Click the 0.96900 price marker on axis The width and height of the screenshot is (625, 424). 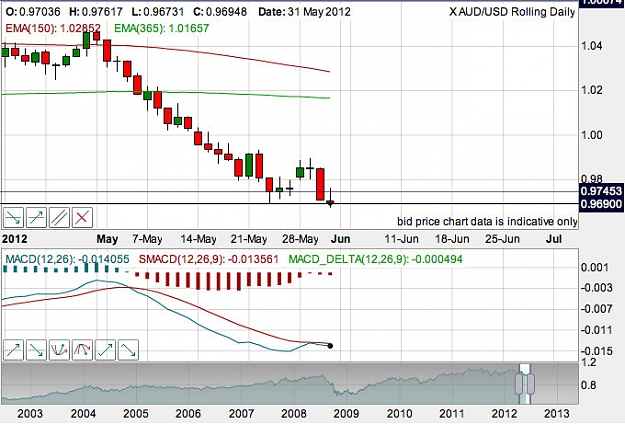(601, 204)
